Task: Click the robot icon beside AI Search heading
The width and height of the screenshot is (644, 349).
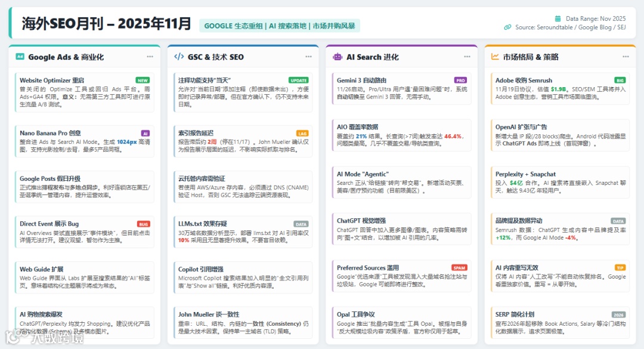Action: point(338,57)
